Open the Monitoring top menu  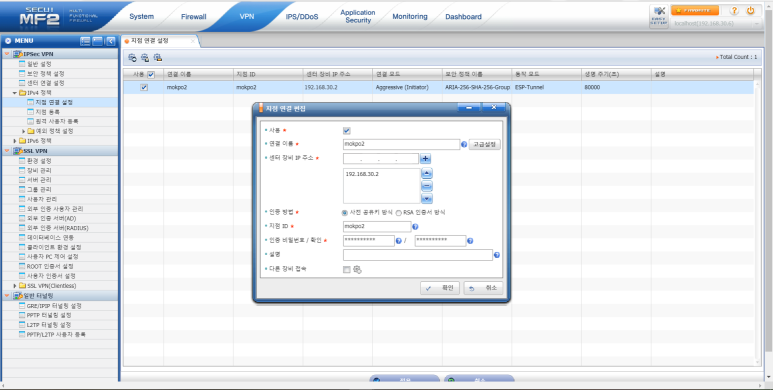pos(410,17)
